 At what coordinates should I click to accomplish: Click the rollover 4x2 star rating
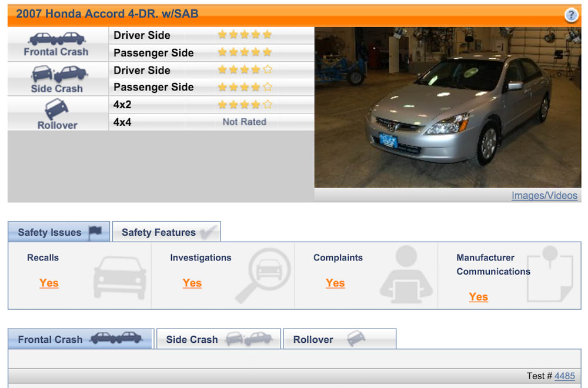click(245, 105)
